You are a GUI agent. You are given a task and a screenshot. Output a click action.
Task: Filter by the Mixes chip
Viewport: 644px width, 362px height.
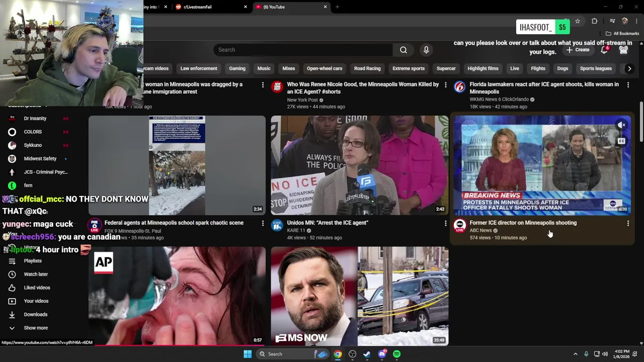pyautogui.click(x=289, y=68)
